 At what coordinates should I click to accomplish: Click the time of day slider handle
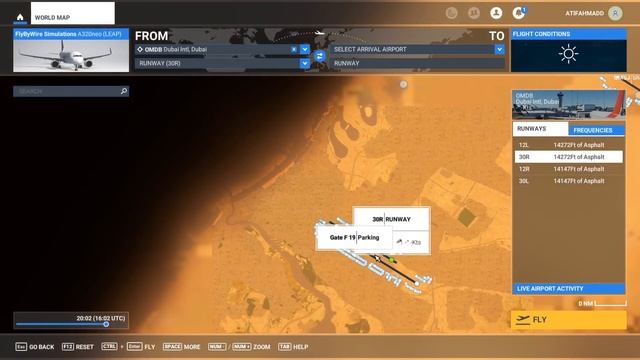[106, 324]
